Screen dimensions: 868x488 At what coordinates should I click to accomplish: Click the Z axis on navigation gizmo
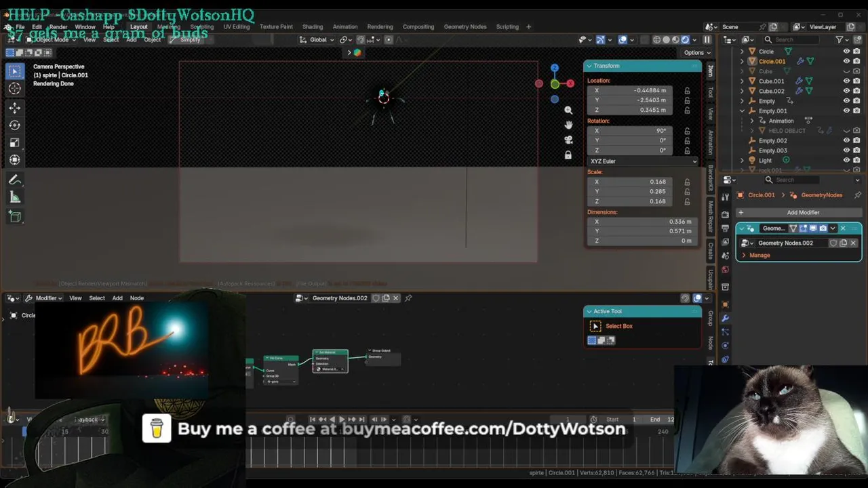point(555,68)
